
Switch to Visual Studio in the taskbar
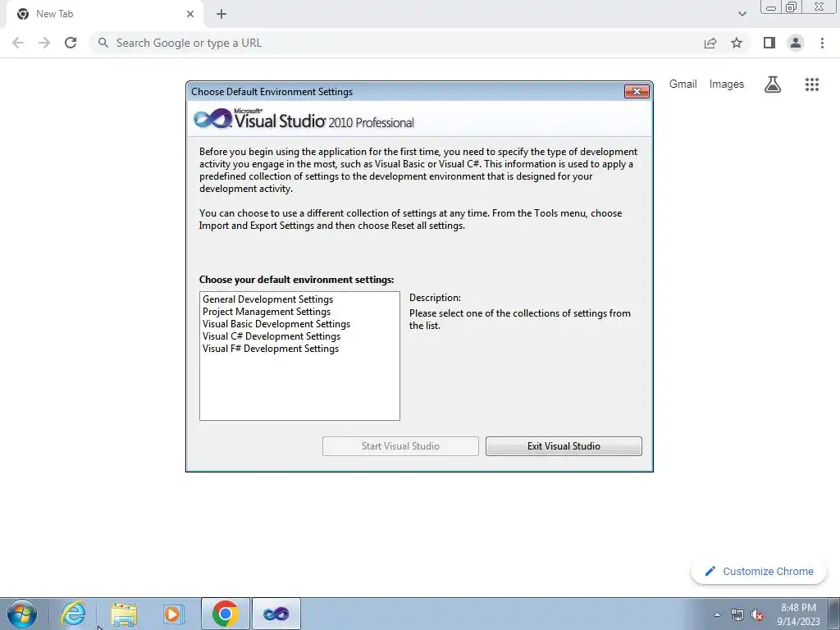click(x=276, y=614)
